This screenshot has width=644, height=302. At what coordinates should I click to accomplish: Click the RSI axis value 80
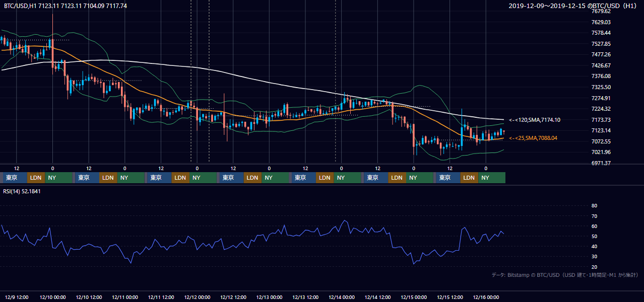[x=594, y=206]
